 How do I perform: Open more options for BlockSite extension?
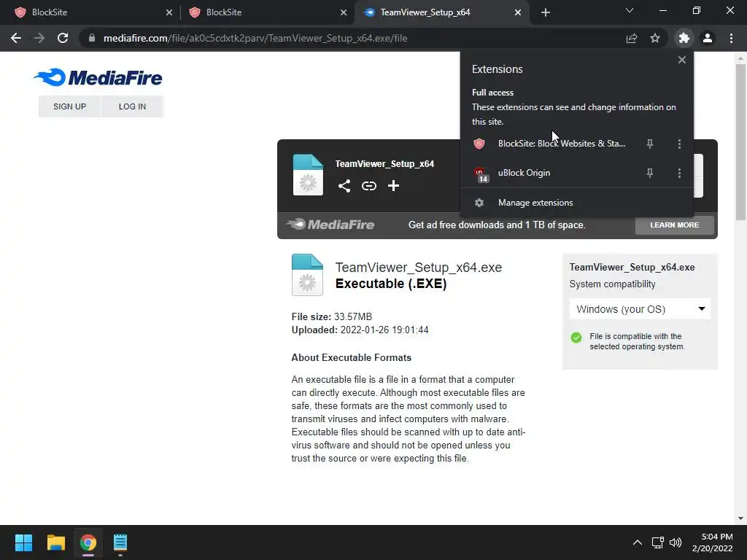tap(679, 144)
